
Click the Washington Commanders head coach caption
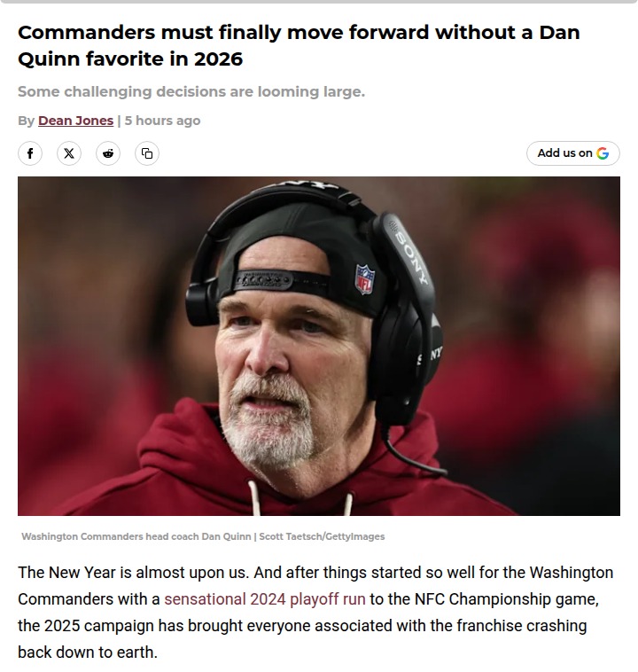pyautogui.click(x=136, y=536)
